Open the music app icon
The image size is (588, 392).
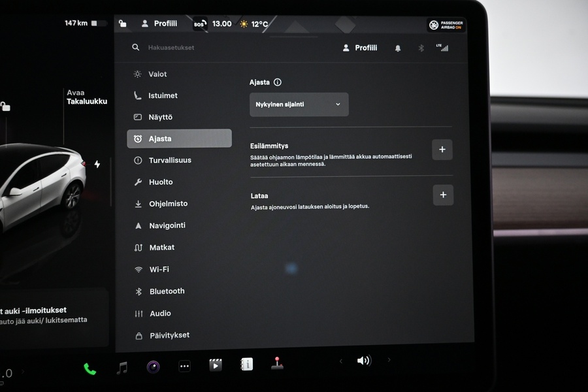[x=122, y=368]
